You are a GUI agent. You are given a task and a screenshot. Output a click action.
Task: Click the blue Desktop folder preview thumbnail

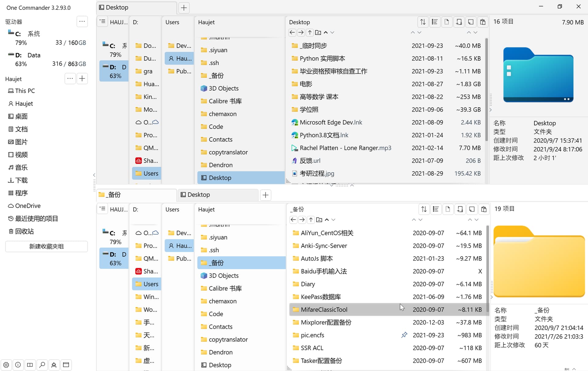(x=538, y=75)
